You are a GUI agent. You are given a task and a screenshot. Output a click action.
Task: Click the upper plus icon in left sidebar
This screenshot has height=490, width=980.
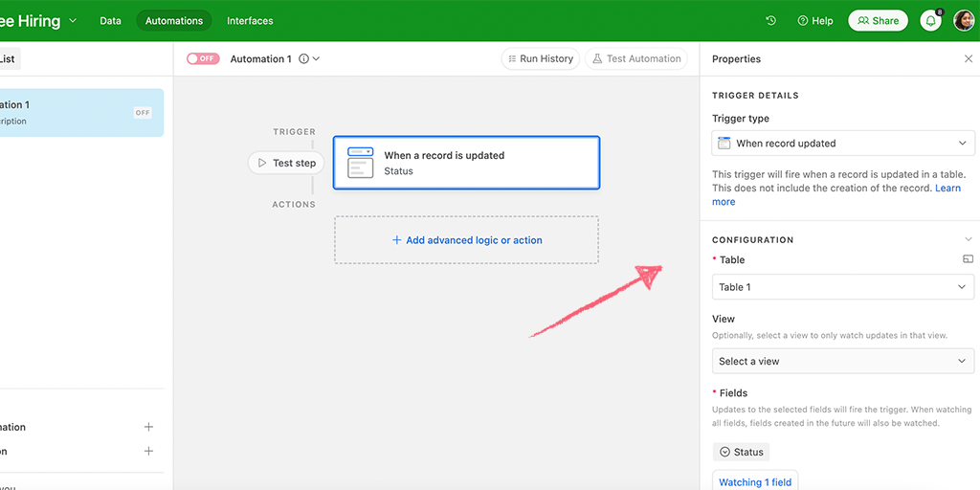148,427
